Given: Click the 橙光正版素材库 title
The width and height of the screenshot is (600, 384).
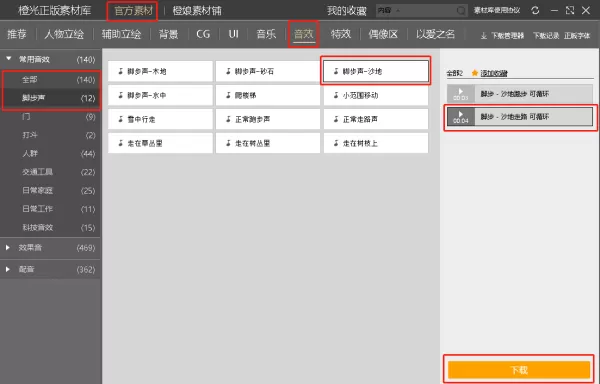Looking at the screenshot, I should coord(55,10).
